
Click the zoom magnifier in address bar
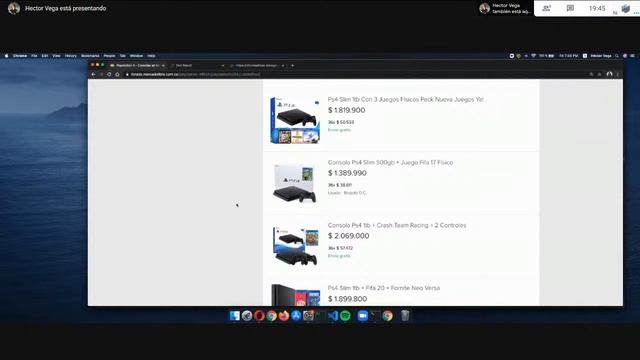point(591,74)
